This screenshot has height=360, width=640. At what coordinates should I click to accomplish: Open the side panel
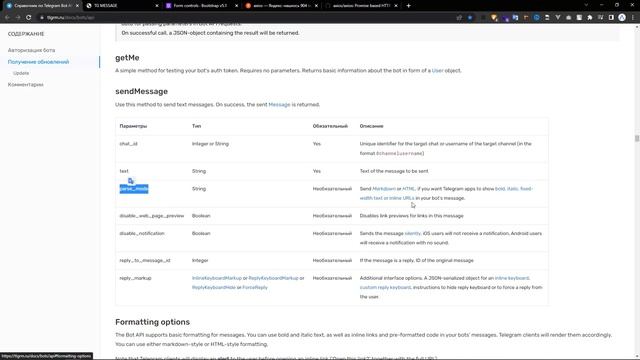[x=611, y=18]
